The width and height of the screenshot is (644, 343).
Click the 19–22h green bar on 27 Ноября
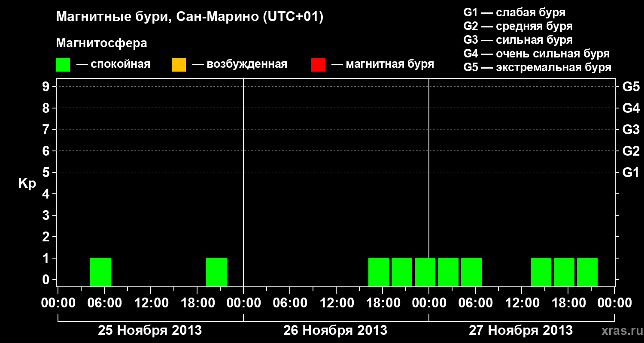point(587,272)
